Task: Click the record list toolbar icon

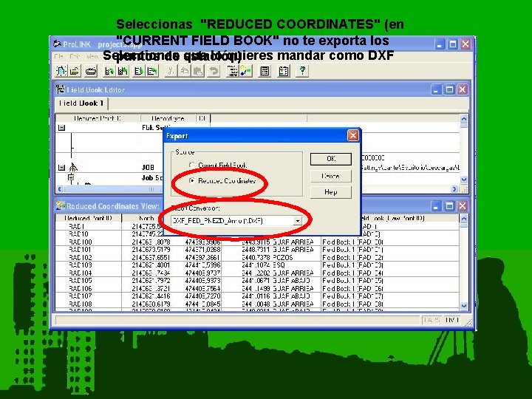Action: click(233, 71)
